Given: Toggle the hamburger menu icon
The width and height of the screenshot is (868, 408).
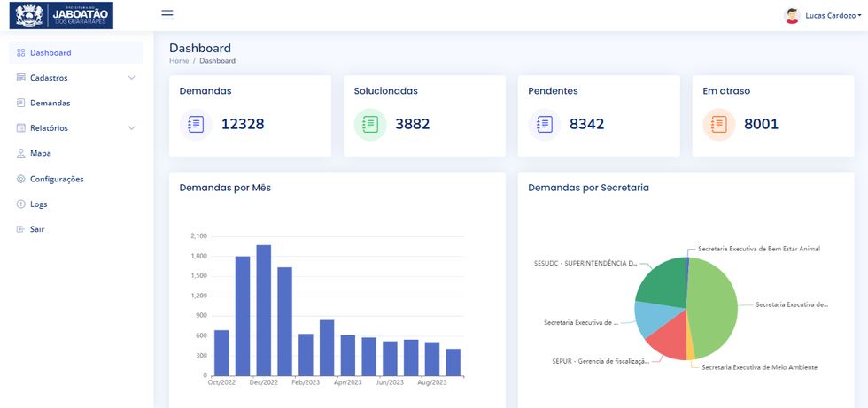Looking at the screenshot, I should [167, 15].
